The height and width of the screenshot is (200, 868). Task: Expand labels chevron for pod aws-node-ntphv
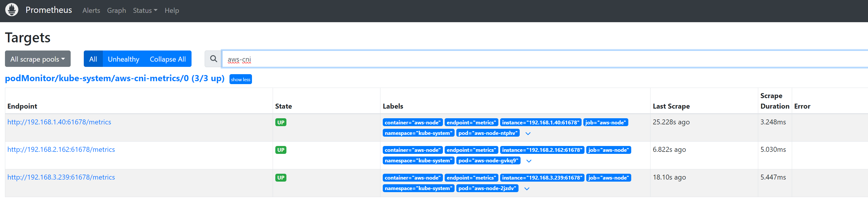pos(528,133)
